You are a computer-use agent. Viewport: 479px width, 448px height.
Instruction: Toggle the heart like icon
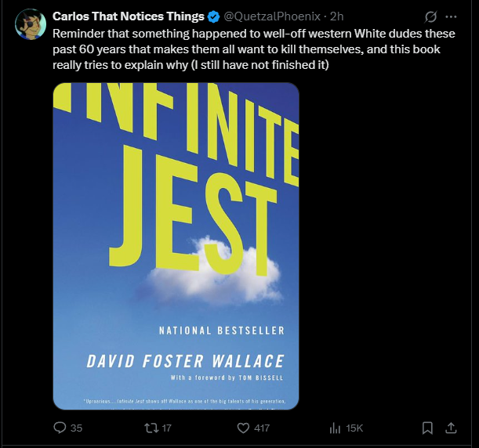(x=242, y=428)
